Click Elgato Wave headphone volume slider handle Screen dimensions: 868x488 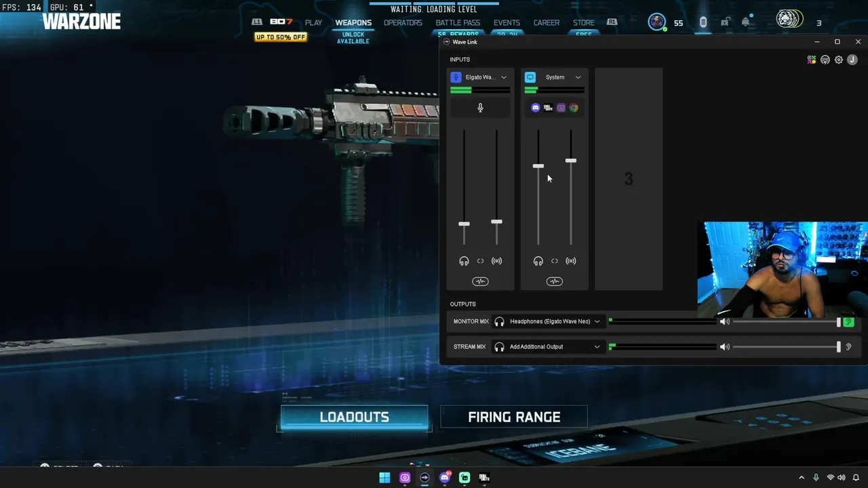pyautogui.click(x=464, y=224)
